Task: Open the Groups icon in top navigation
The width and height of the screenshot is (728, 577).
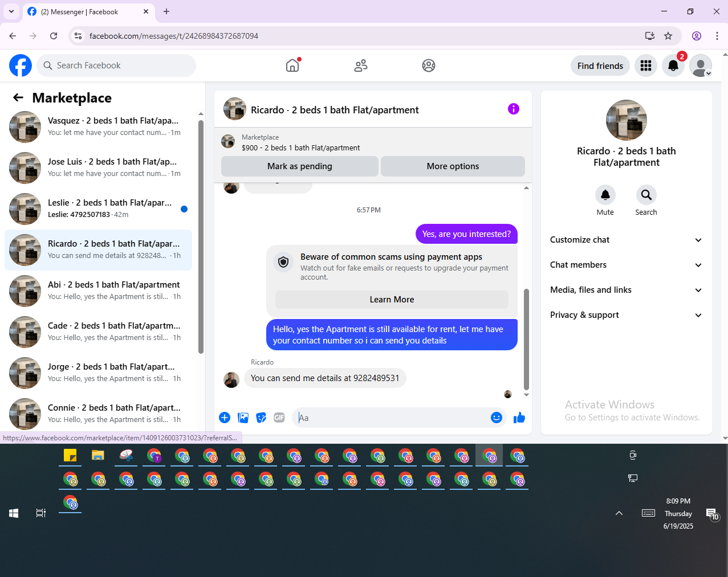Action: click(429, 66)
